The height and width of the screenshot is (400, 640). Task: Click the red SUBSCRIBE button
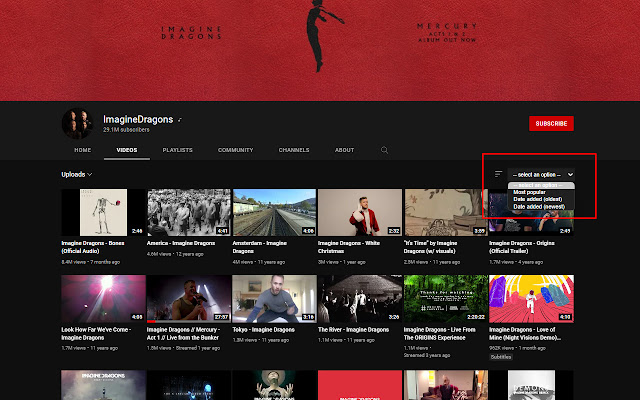551,124
